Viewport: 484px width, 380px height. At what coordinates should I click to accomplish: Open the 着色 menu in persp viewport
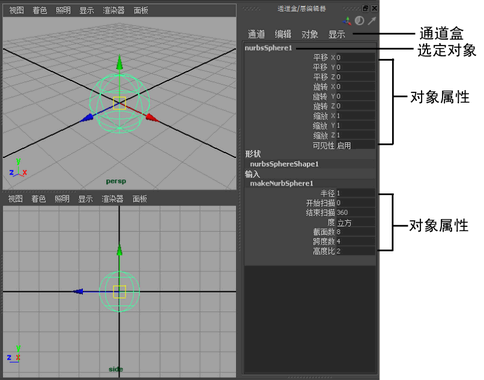click(40, 10)
